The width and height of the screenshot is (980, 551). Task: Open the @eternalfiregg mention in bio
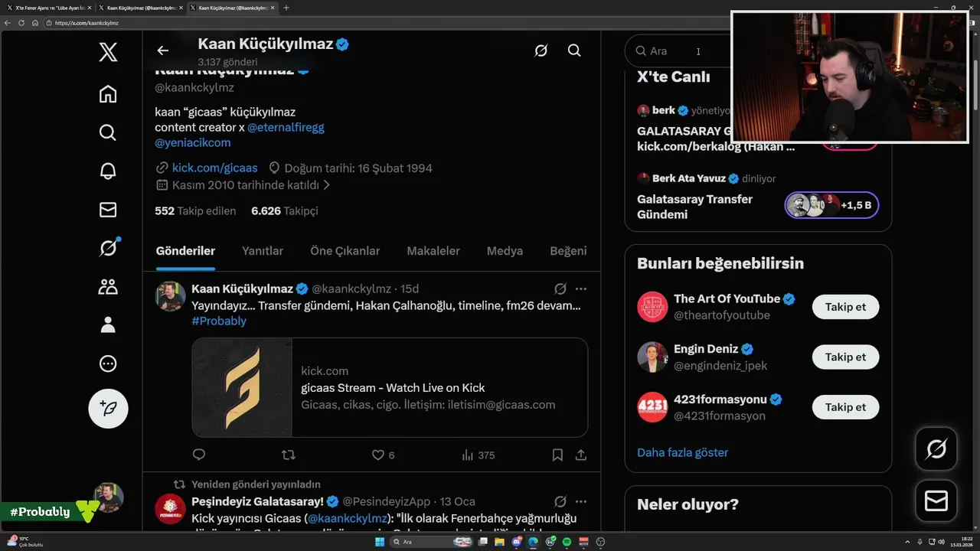click(x=286, y=127)
